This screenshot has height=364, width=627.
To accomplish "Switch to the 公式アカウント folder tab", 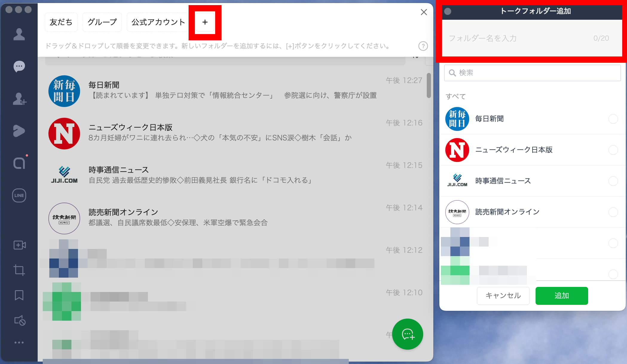I will coord(158,22).
